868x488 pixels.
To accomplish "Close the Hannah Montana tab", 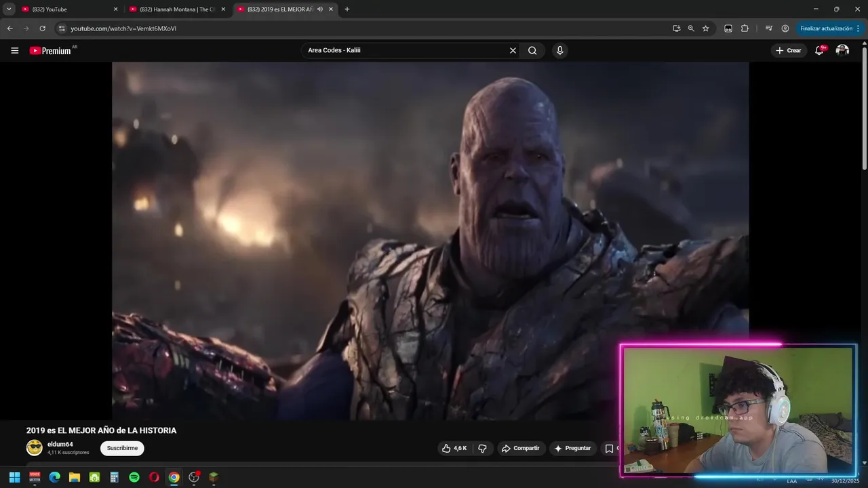I will pos(223,9).
